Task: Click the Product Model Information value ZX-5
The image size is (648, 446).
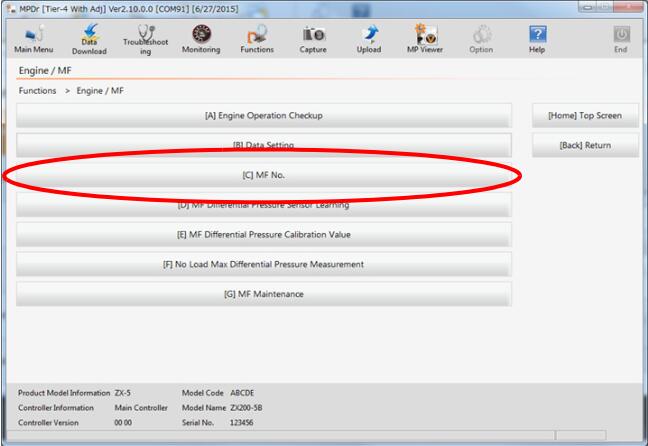Action: coord(122,393)
